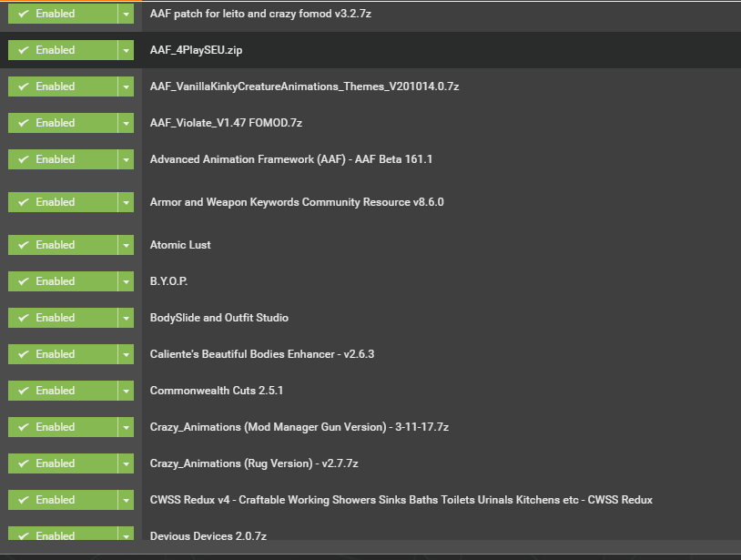The height and width of the screenshot is (560, 741).
Task: Select mod name BodySlide and Outfit Studio
Action: point(218,318)
